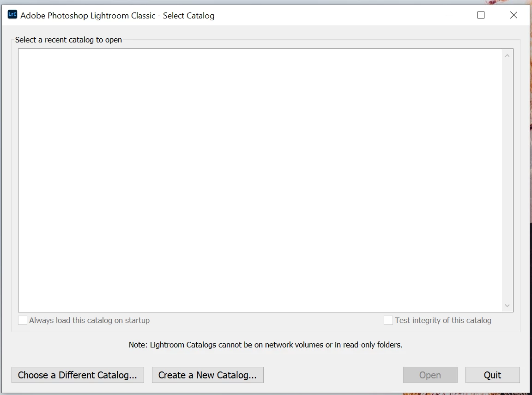Close the Select Catalog window
532x395 pixels.
click(x=514, y=15)
